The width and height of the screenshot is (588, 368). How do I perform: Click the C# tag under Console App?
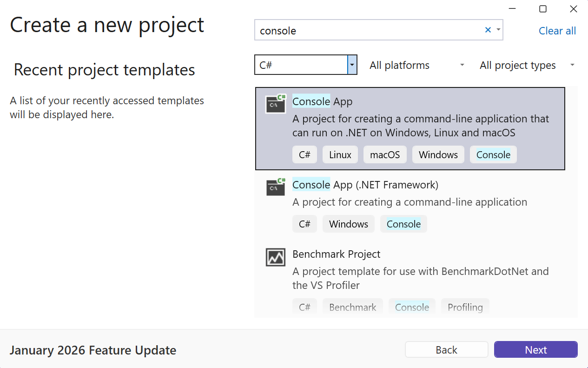[304, 154]
